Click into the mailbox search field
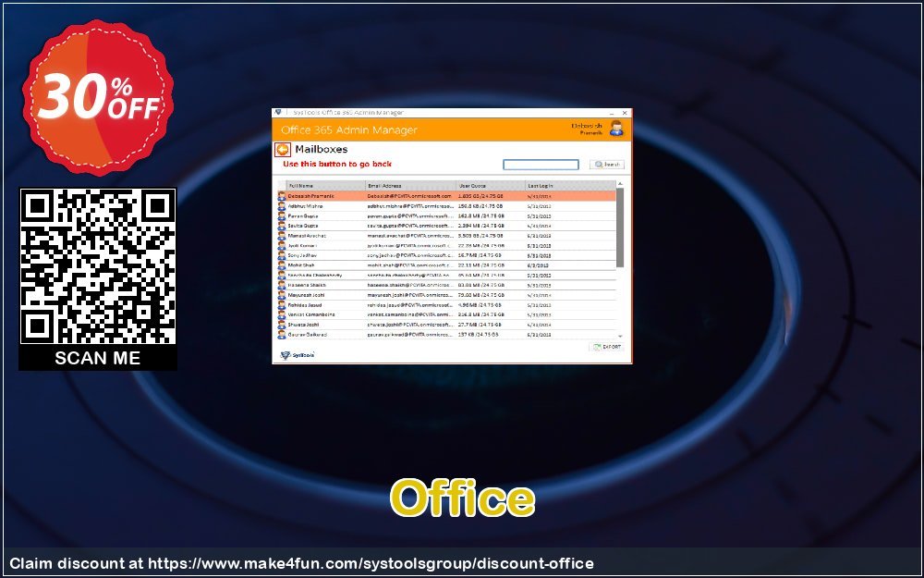 [541, 165]
